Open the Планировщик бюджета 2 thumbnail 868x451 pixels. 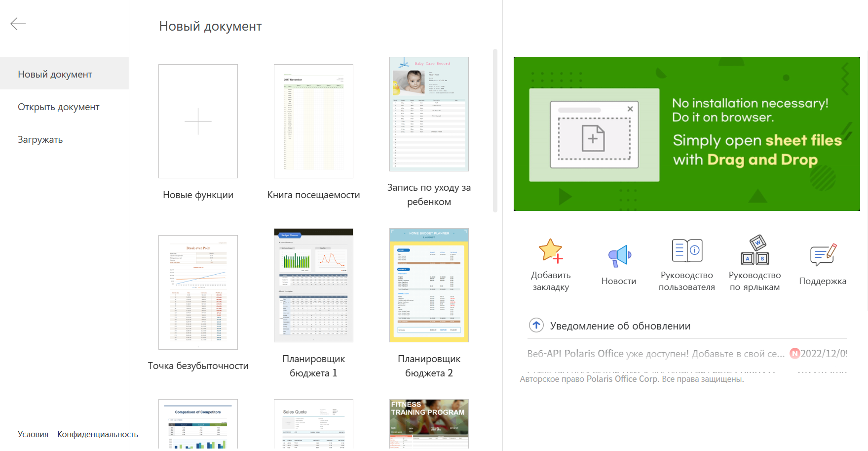(429, 285)
